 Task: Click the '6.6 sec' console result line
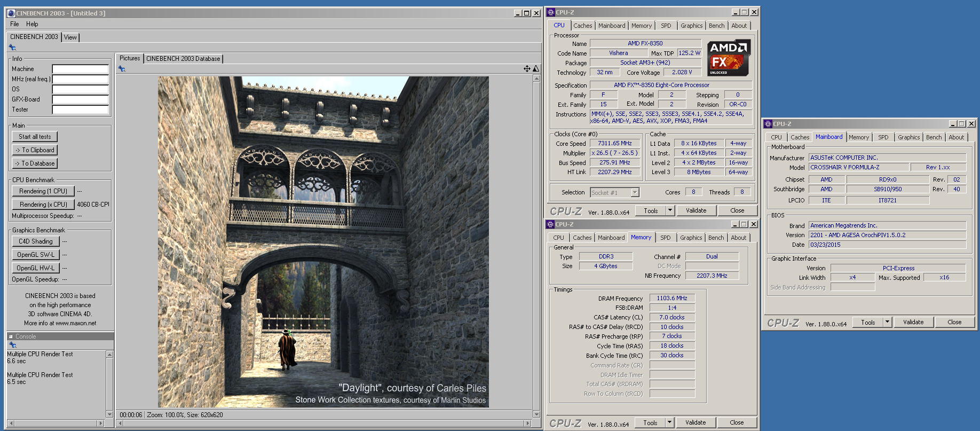17,361
